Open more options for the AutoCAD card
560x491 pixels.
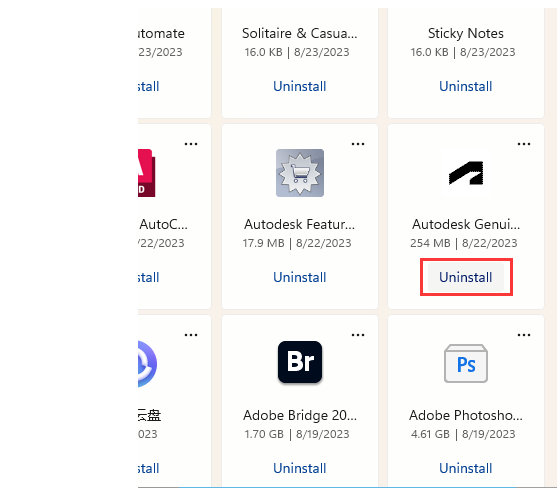coord(191,144)
